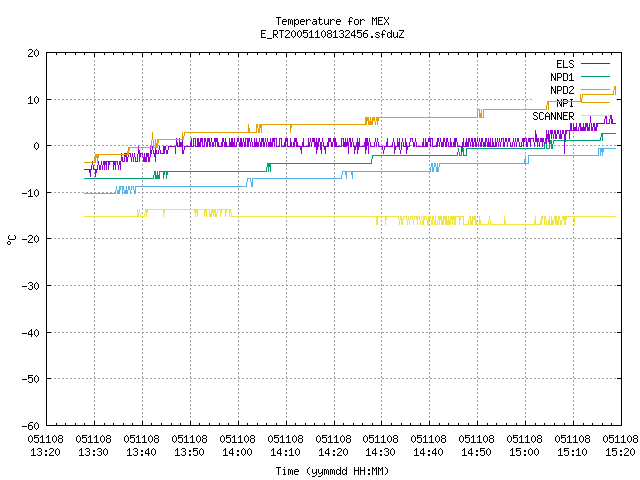
Task: Click the blue NPD2 legend line sample
Action: 595,90
